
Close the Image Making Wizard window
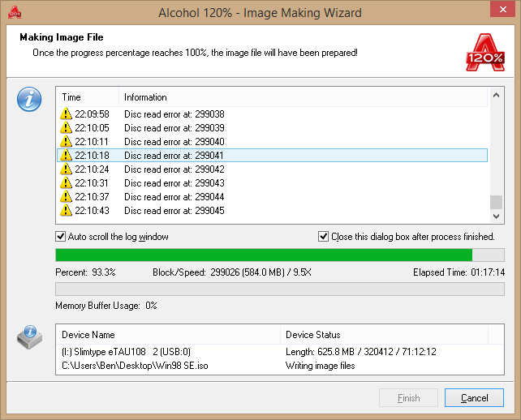tap(502, 9)
